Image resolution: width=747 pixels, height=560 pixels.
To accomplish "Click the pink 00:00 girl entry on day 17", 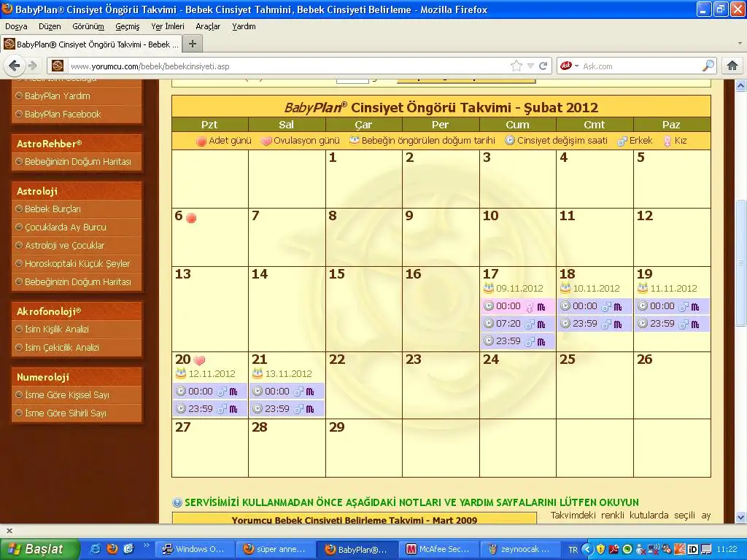I will click(517, 306).
